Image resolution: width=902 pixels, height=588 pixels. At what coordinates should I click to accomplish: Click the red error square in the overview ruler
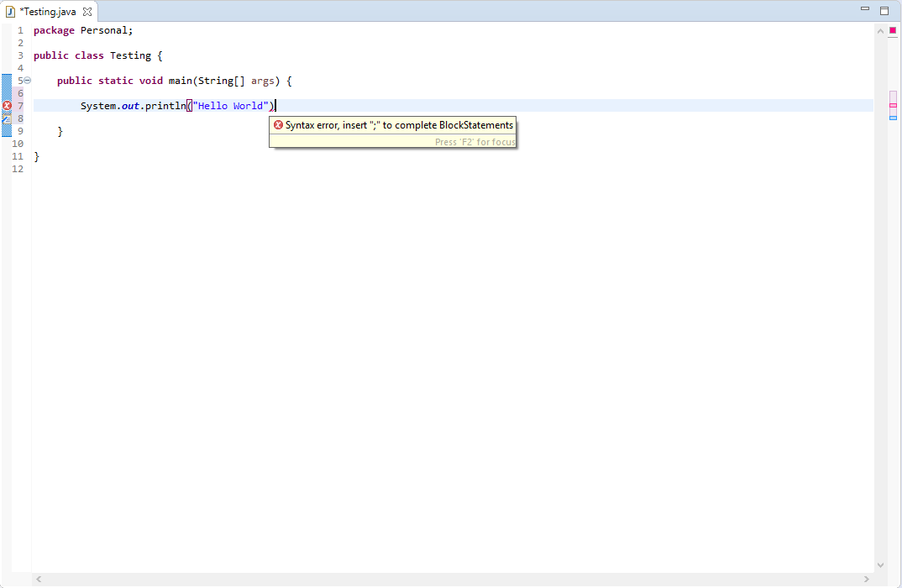894,29
